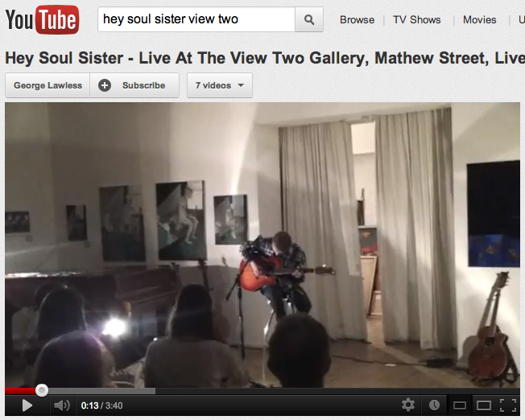Click in the search field text
Screen dimensions: 525x420
coord(196,19)
